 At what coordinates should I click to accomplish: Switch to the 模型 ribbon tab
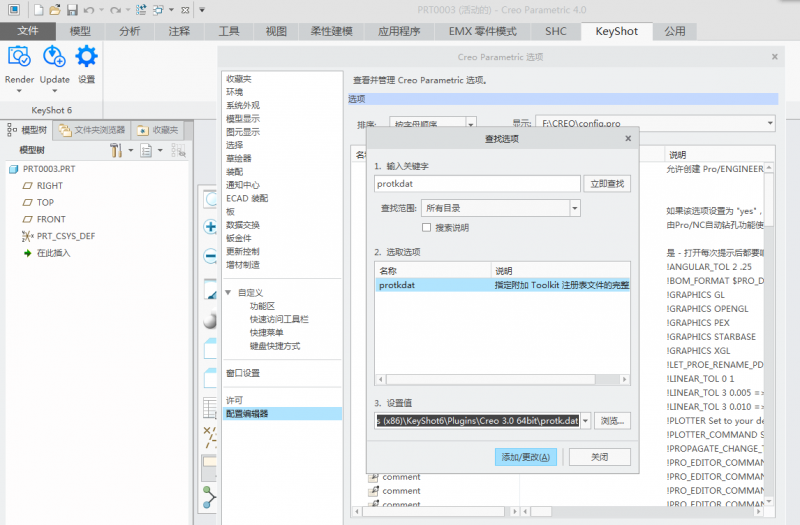[x=80, y=31]
